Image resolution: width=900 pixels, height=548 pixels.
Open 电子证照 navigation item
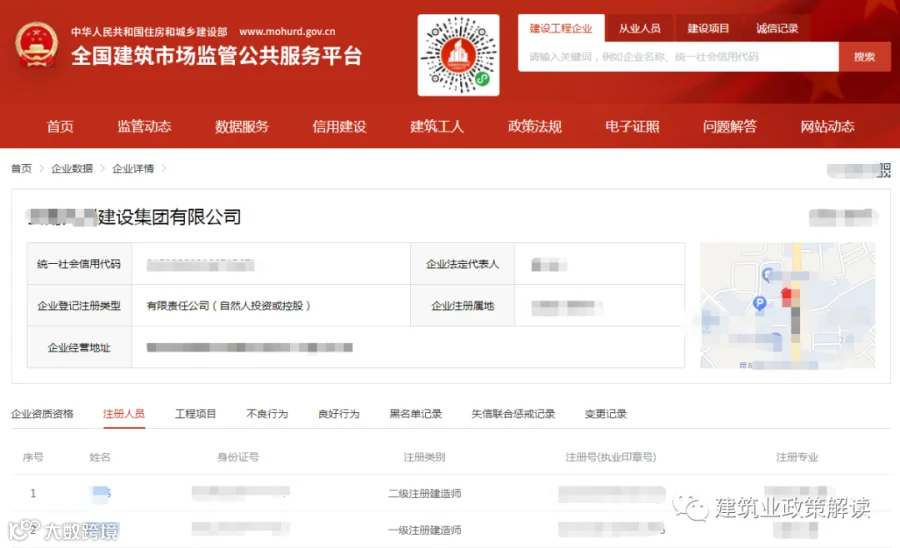tap(632, 126)
